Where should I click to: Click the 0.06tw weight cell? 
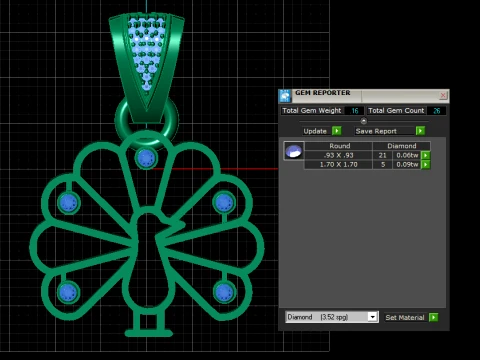(x=407, y=155)
